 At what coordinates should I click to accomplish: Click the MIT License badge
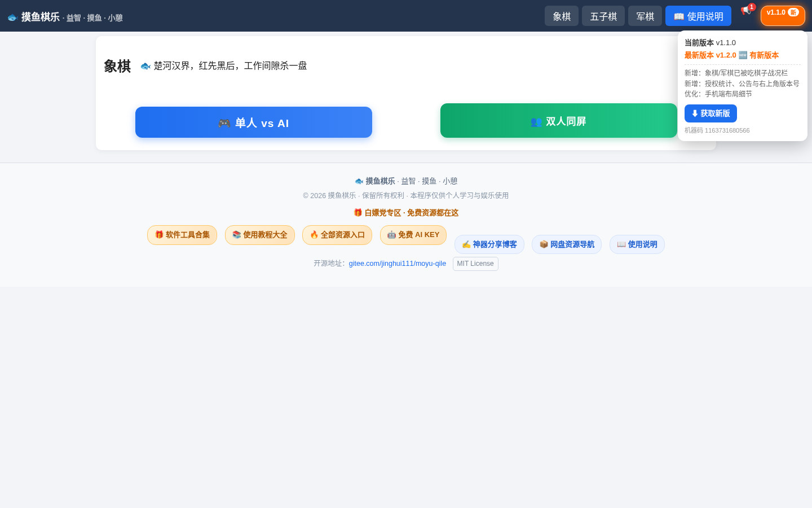click(x=475, y=264)
